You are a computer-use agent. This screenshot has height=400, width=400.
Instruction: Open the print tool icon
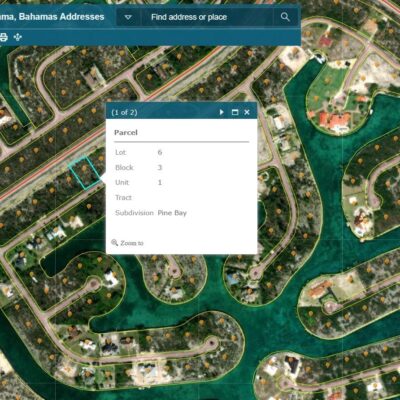[x=3, y=37]
